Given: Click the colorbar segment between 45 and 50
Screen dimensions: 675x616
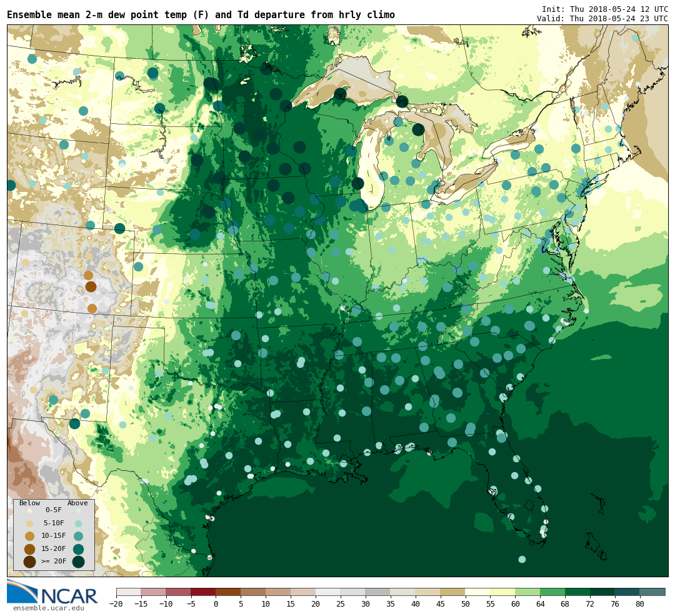Looking at the screenshot, I should [452, 592].
